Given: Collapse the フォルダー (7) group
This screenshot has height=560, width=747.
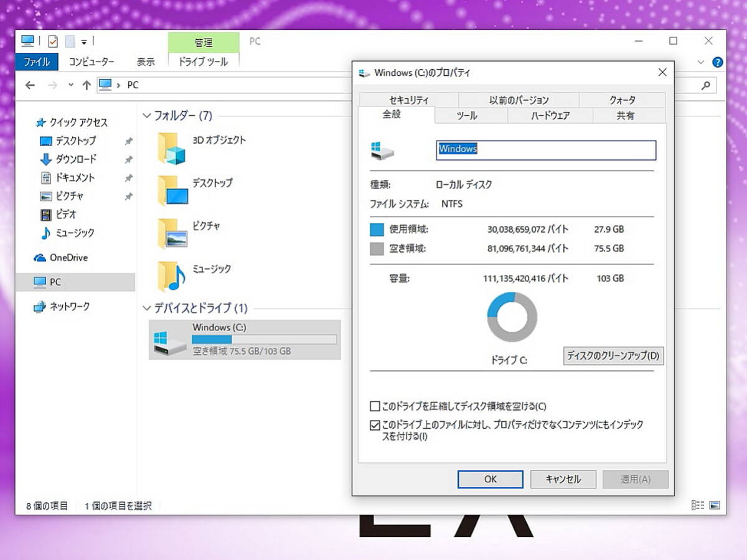Looking at the screenshot, I should pos(147,116).
